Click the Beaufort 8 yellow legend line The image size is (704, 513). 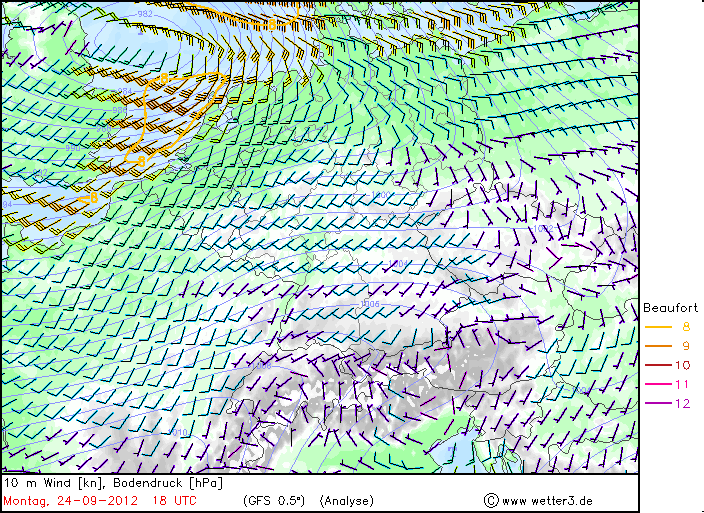click(x=658, y=327)
